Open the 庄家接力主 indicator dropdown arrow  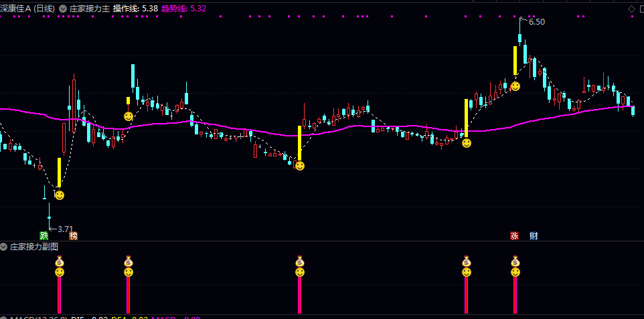62,8
